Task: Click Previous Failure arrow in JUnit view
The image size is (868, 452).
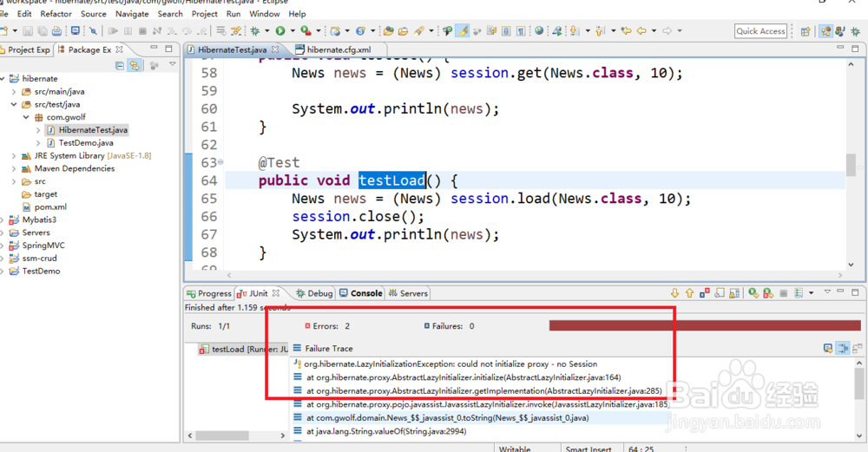Action: click(689, 293)
